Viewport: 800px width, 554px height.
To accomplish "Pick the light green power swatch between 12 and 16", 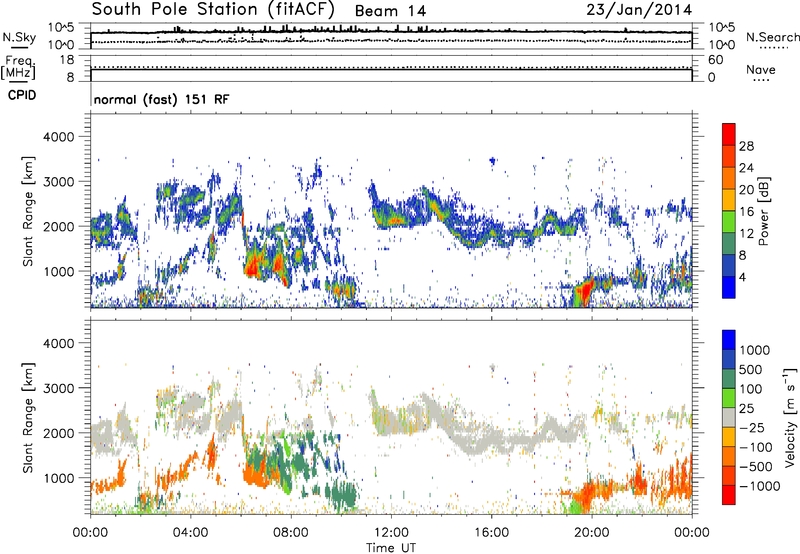I will (729, 222).
